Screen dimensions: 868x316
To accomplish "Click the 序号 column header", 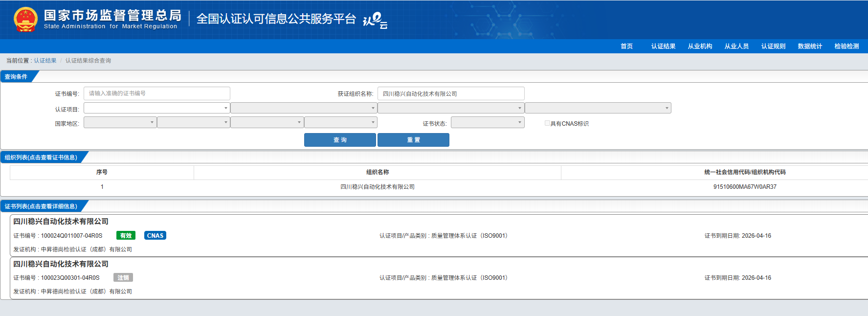I will click(x=102, y=172).
